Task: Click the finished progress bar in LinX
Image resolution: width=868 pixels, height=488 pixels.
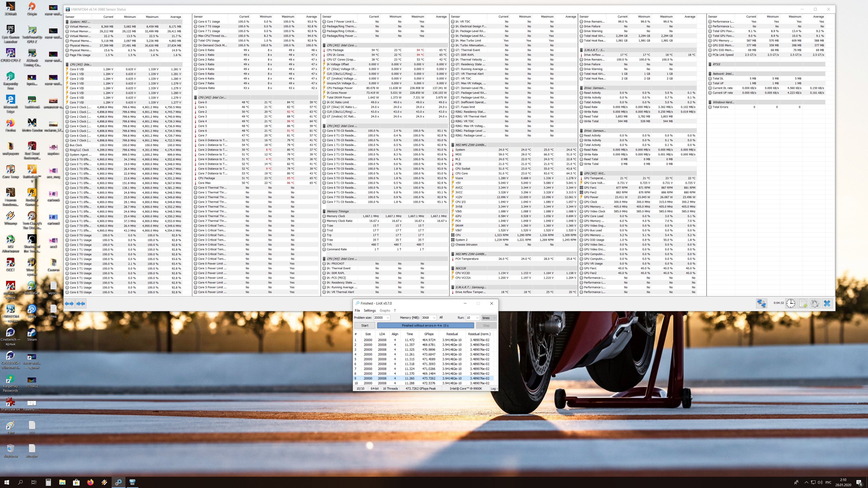Action: [x=425, y=325]
